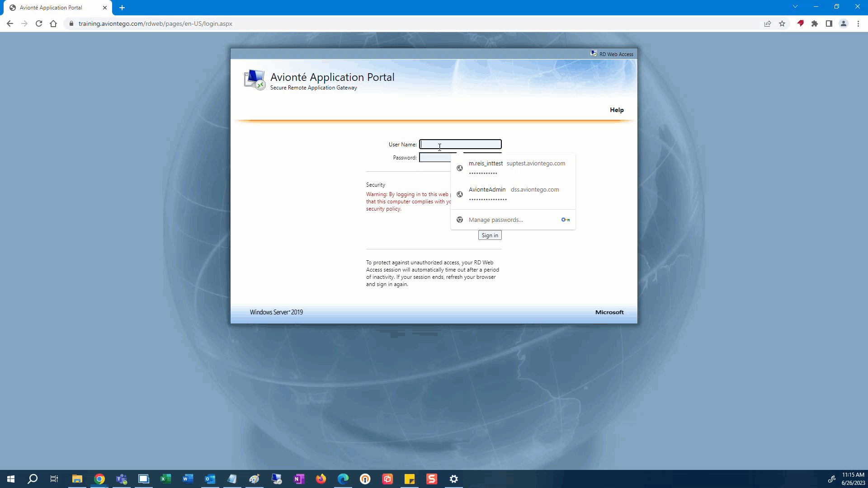Launch File Explorer from taskbar
Viewport: 868px width, 488px height.
(x=77, y=479)
